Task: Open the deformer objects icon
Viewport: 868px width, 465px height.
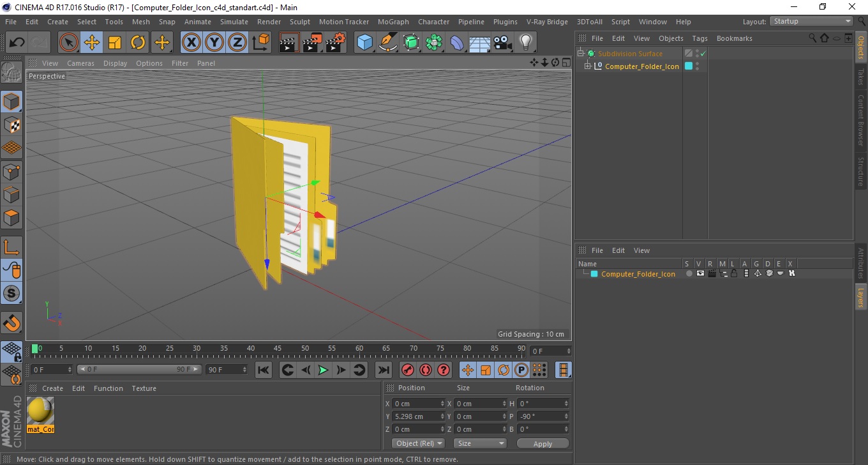Action: [457, 43]
